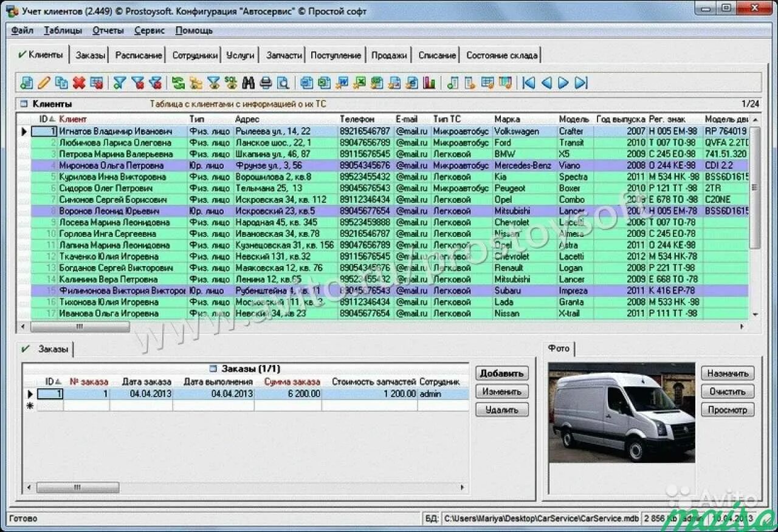Open the Отчеты menu
The height and width of the screenshot is (532, 778).
[108, 30]
